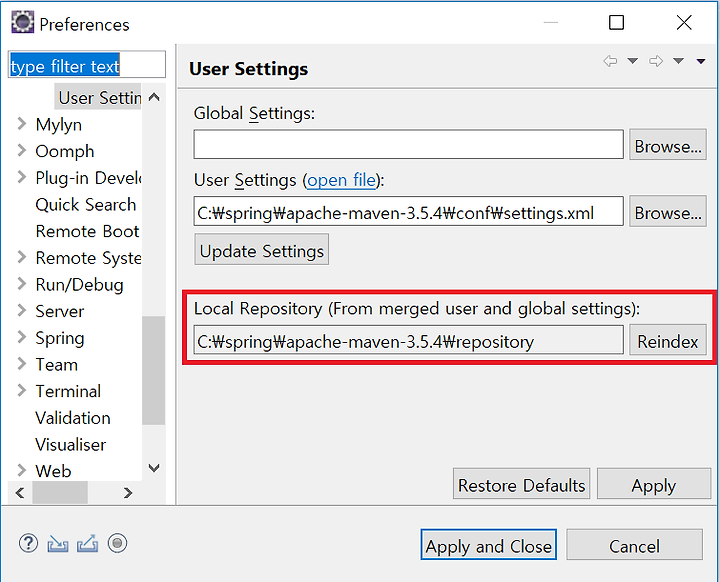The width and height of the screenshot is (720, 582).
Task: Select Oomph preference category
Action: pos(65,151)
